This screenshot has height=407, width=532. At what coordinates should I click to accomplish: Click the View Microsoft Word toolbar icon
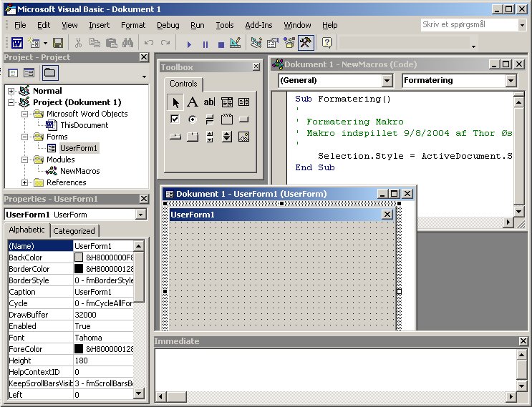[x=17, y=43]
